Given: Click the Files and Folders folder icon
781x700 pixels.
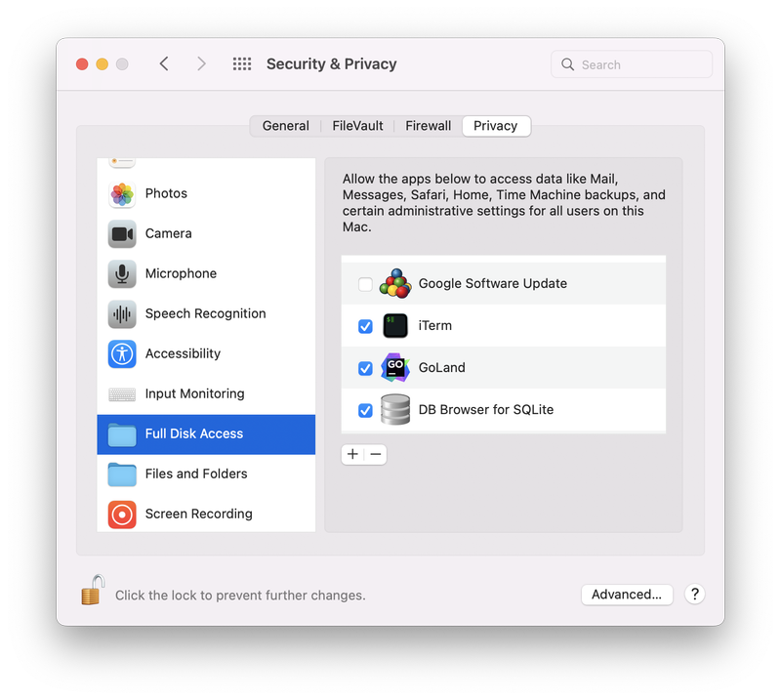Looking at the screenshot, I should pos(121,474).
